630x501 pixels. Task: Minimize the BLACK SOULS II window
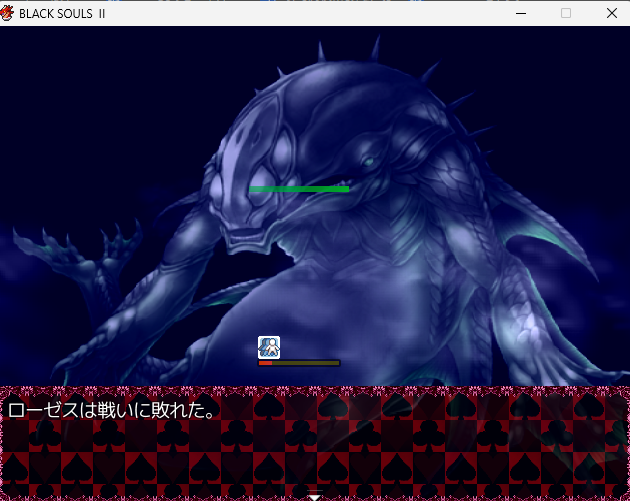coord(521,13)
